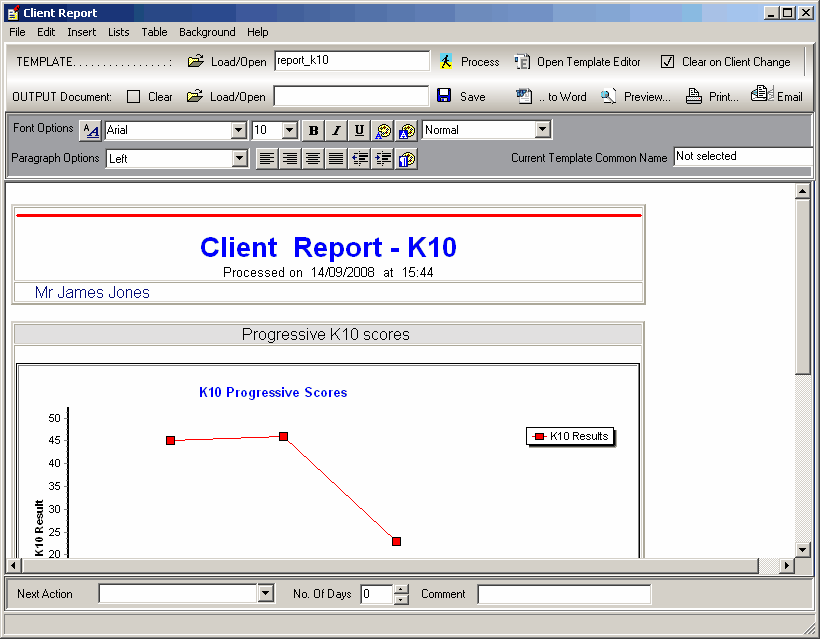820x639 pixels.
Task: Check the Clear output document checkbox
Action: pyautogui.click(x=134, y=97)
